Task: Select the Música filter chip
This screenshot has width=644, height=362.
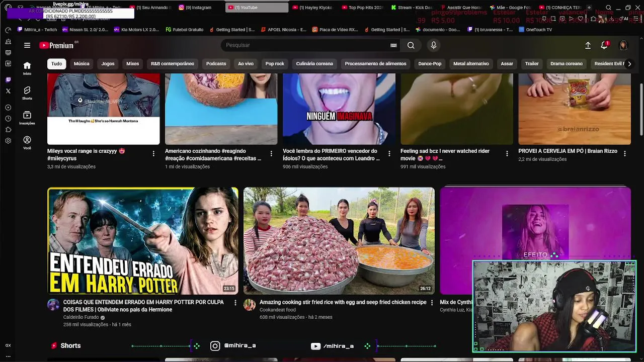Action: click(82, 64)
